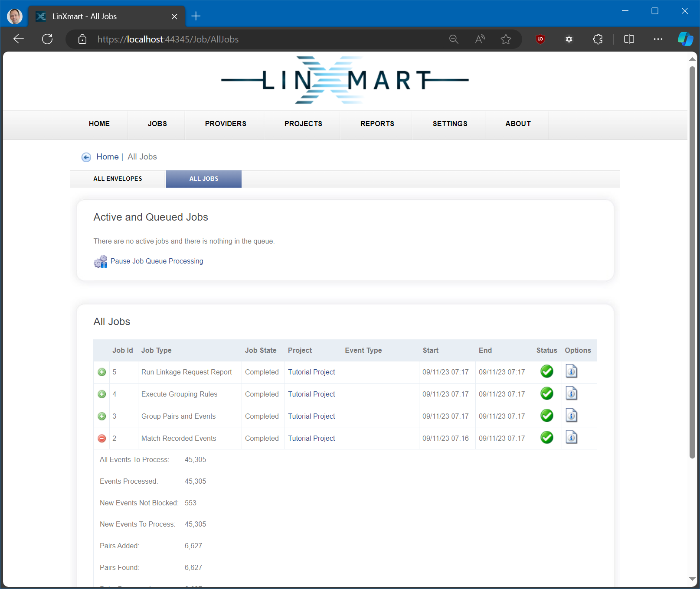Click green status check for job 5
This screenshot has height=589, width=700.
tap(547, 371)
